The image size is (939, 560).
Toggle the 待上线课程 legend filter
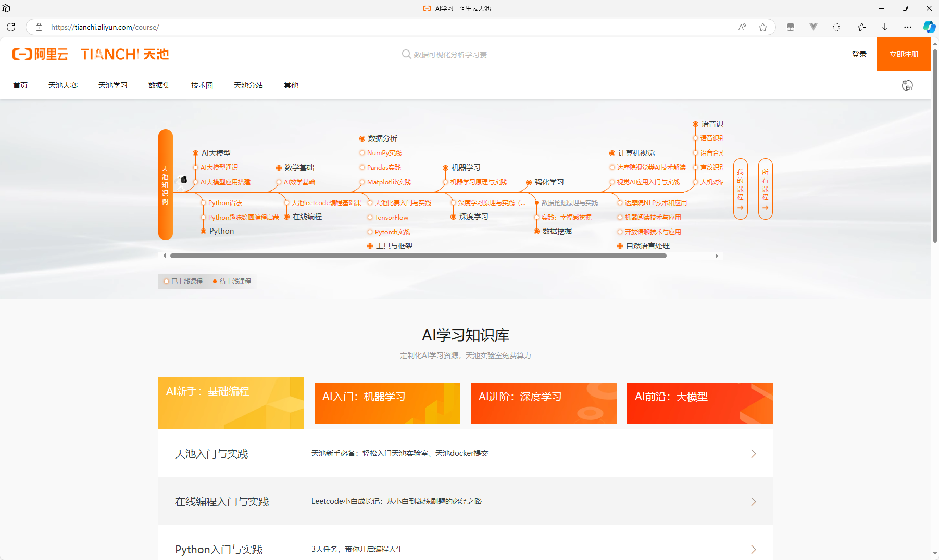232,282
